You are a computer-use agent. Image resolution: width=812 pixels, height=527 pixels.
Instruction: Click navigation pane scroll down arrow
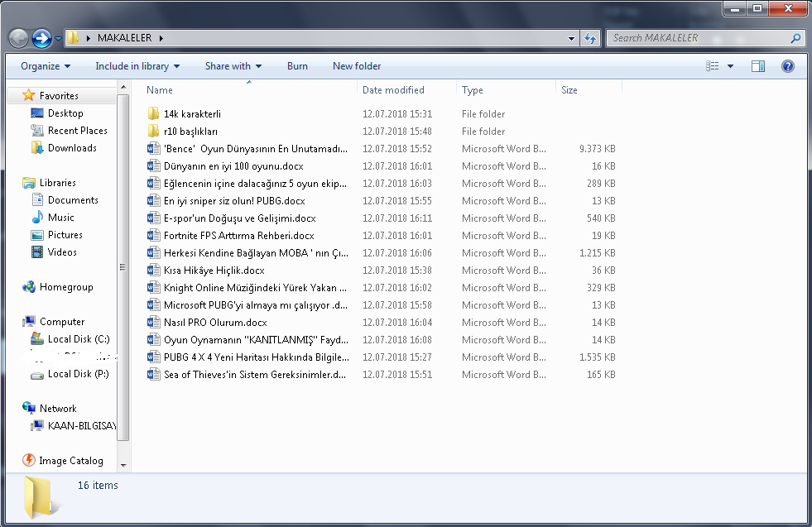point(123,465)
